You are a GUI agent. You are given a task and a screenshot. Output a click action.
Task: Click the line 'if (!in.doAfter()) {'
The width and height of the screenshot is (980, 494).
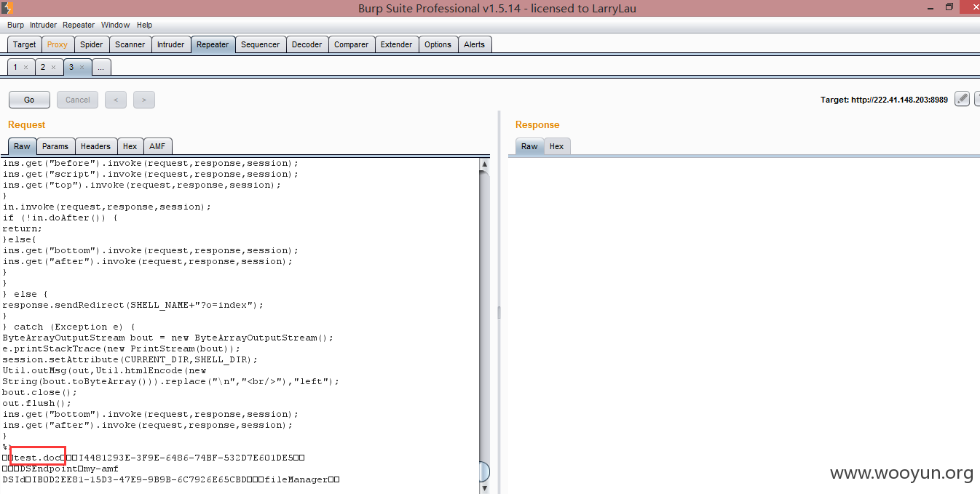click(x=60, y=218)
